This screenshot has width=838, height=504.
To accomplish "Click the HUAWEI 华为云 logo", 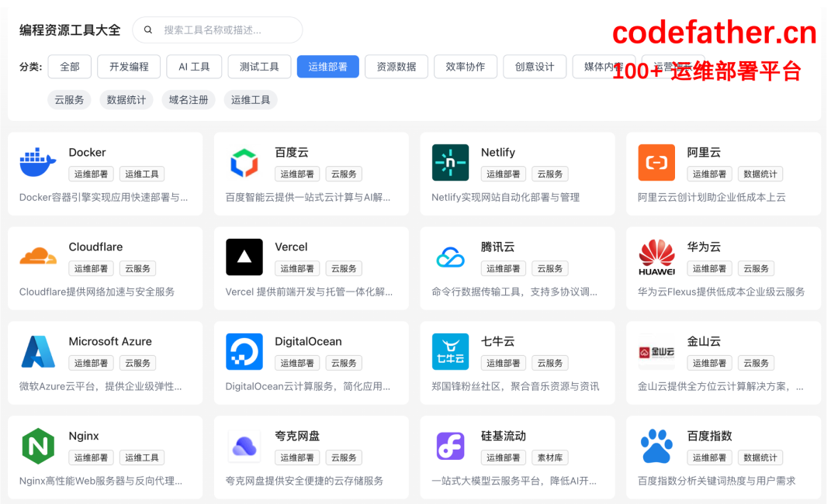I will [656, 257].
